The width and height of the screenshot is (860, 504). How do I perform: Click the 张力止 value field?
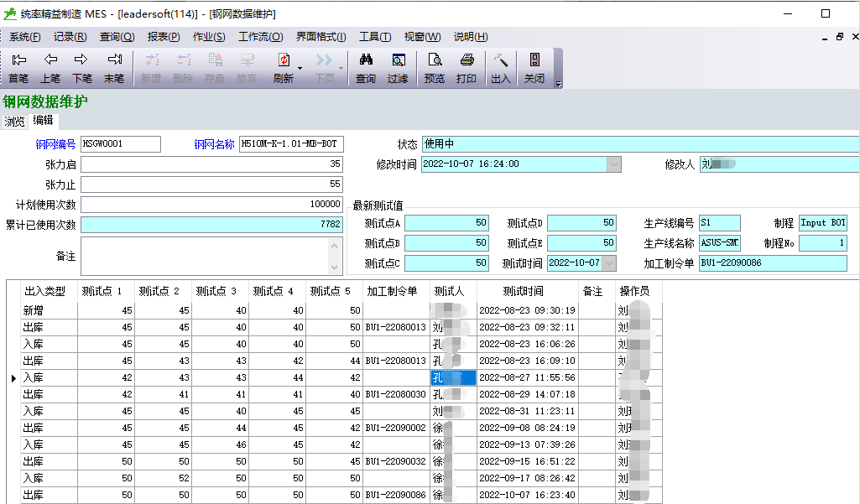(x=211, y=184)
